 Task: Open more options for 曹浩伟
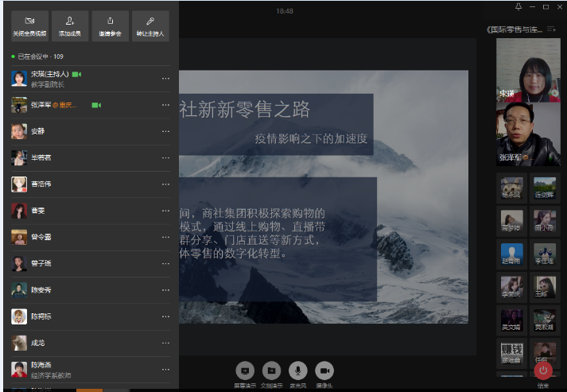pyautogui.click(x=165, y=184)
